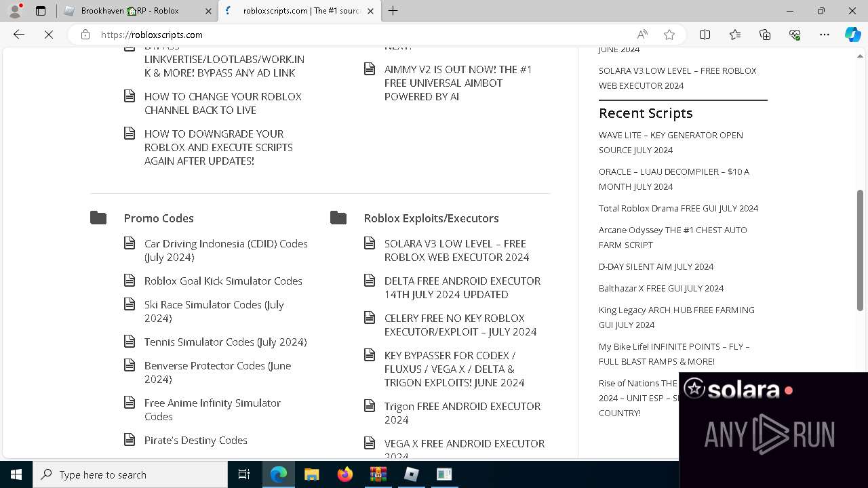Open Task View on taskbar
The image size is (868, 488).
tap(244, 474)
